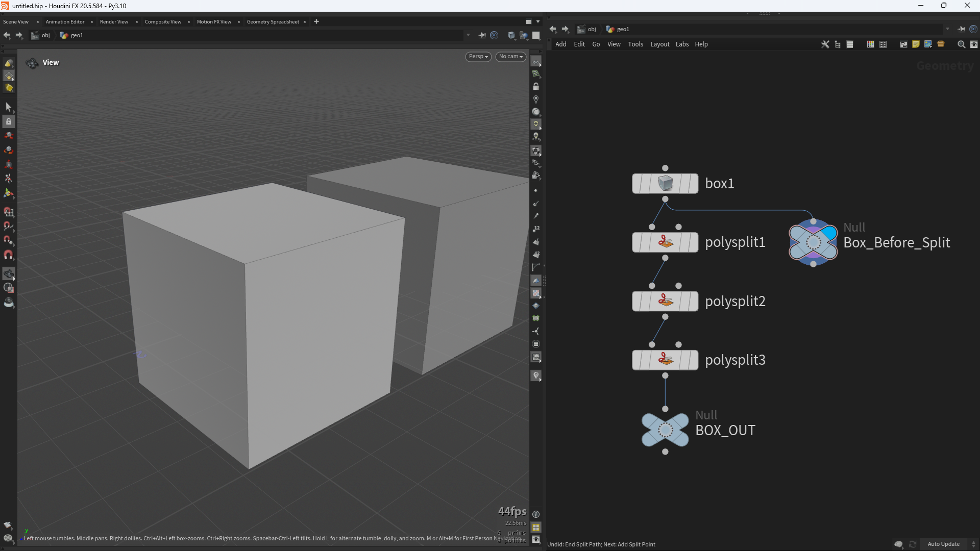Select the arrow Select tool in left toolbar
The width and height of the screenshot is (980, 551).
point(9,107)
